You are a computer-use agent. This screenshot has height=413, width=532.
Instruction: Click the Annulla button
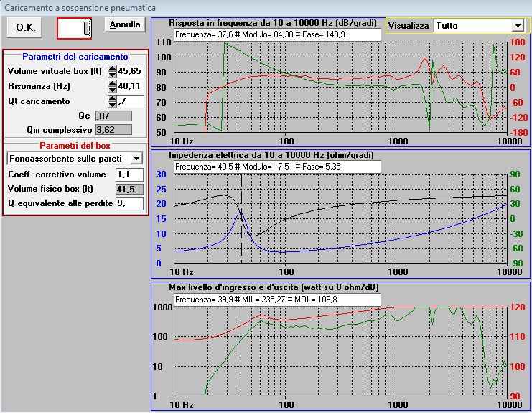tap(125, 24)
